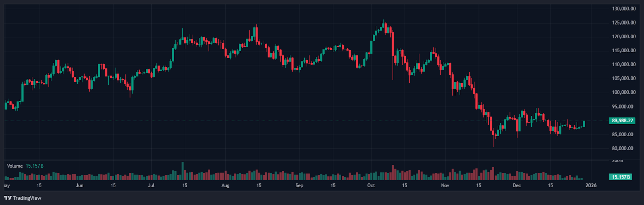
Task: Click the tallest volume bar in mid-July
Action: click(x=183, y=171)
